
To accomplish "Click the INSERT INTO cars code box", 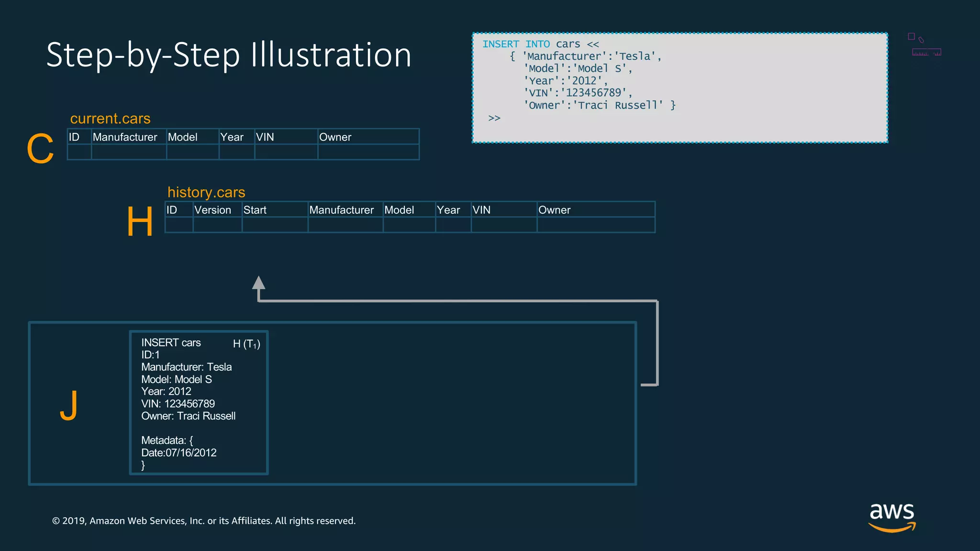I will pyautogui.click(x=679, y=88).
